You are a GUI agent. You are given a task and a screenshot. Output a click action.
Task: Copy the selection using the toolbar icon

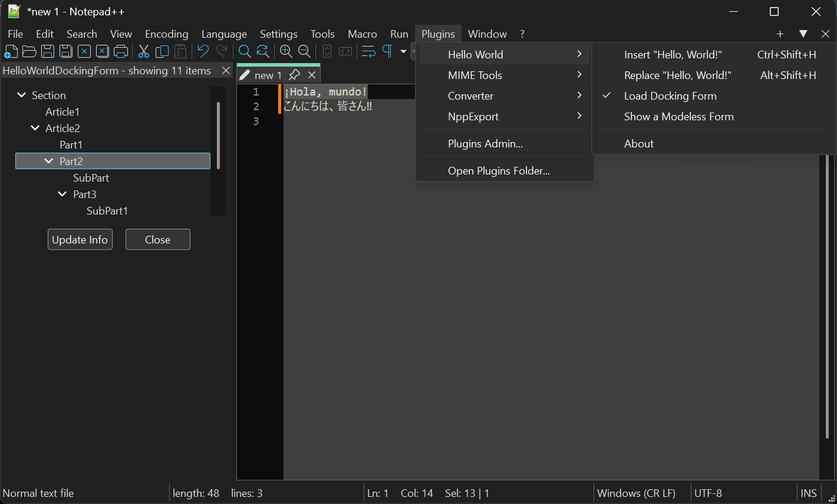click(x=162, y=51)
